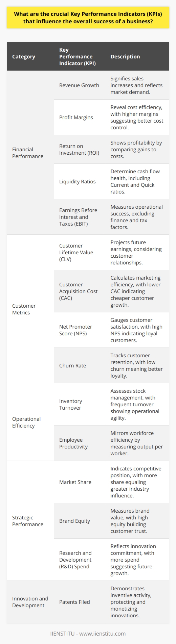Select the Customer Metrics category cell

click(30, 309)
